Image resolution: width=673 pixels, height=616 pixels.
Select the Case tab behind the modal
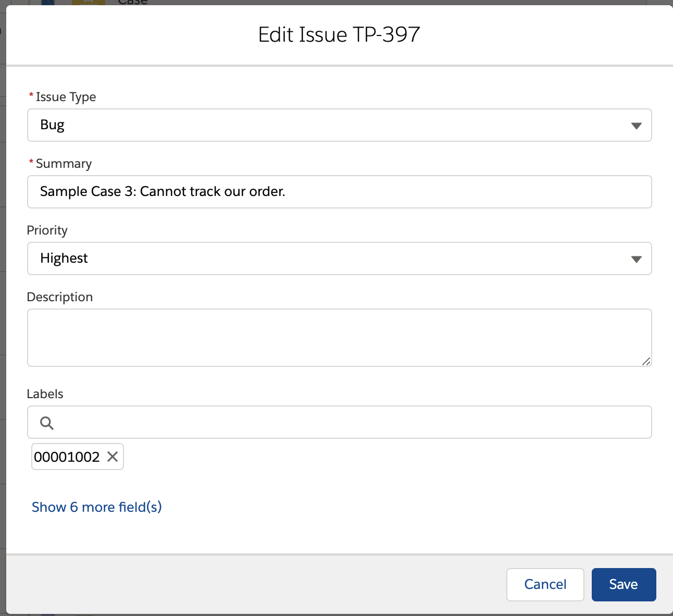click(133, 3)
